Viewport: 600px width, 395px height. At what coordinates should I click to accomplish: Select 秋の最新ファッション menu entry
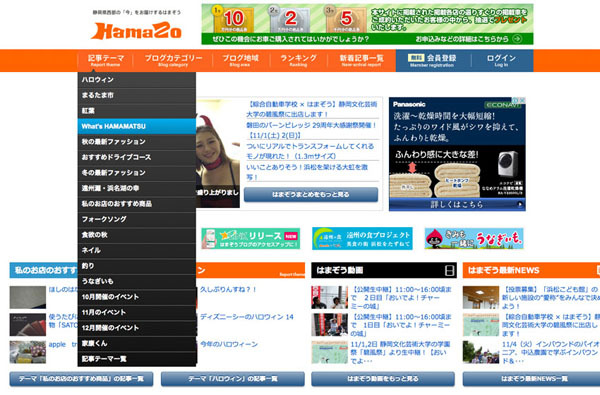point(137,142)
